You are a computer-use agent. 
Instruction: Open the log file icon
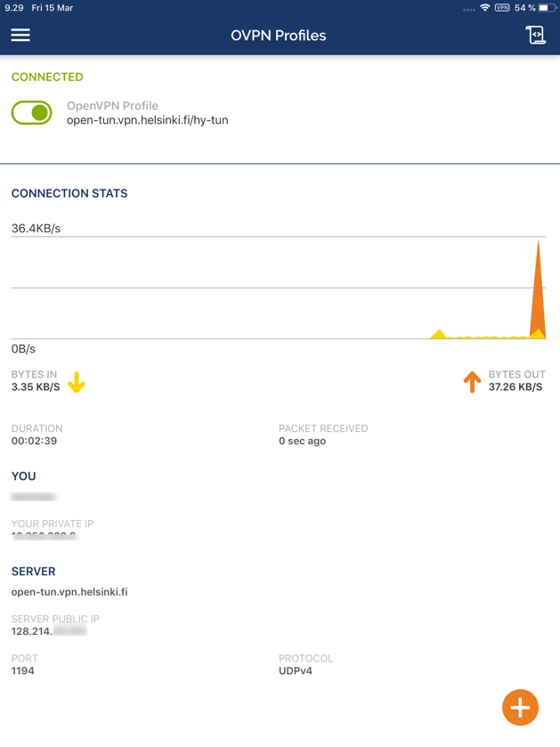[x=536, y=35]
